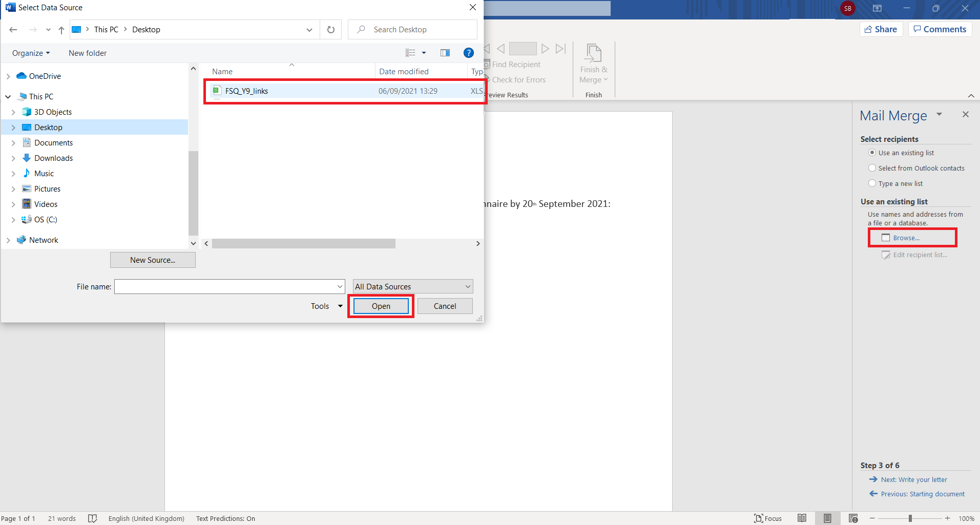The image size is (980, 525).
Task: Click the zoom slider handle
Action: (910, 518)
